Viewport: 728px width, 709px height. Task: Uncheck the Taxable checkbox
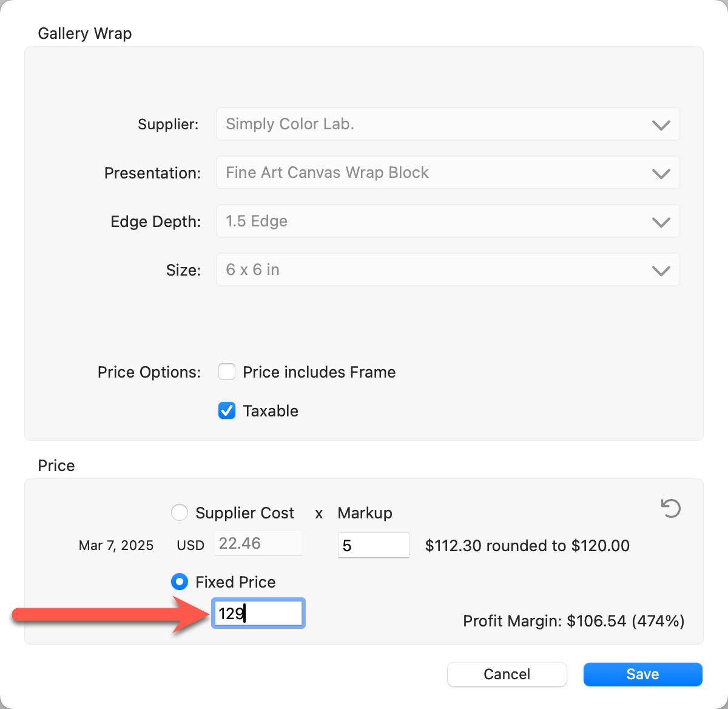(227, 411)
